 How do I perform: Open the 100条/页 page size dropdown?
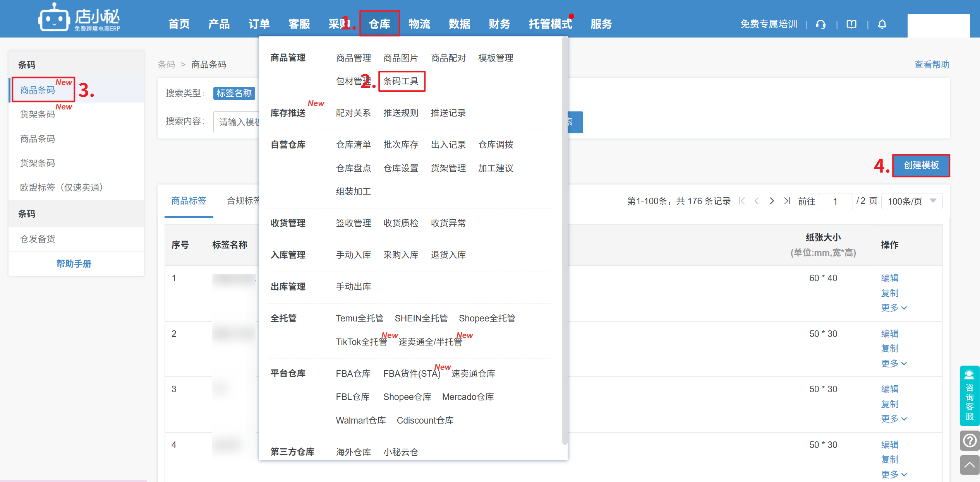point(911,201)
